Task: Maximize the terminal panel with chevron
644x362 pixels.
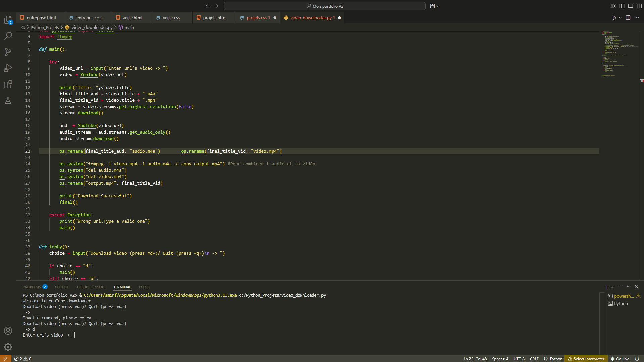Action: 628,287
